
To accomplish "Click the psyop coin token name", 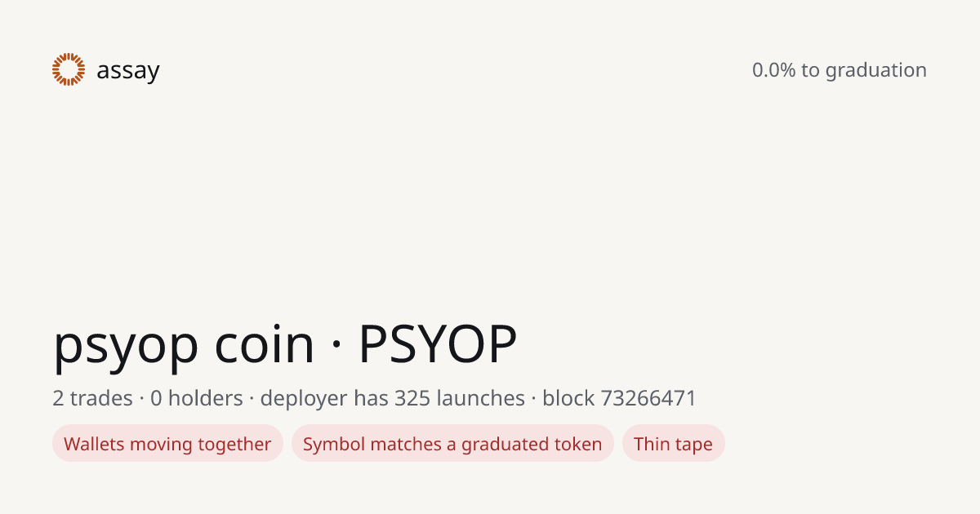I will tap(184, 343).
